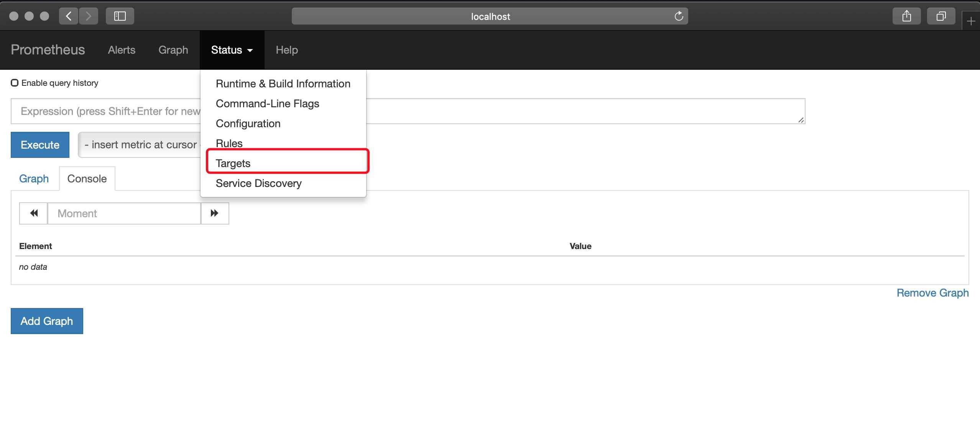
Task: Click the browser back arrow button
Action: [69, 16]
